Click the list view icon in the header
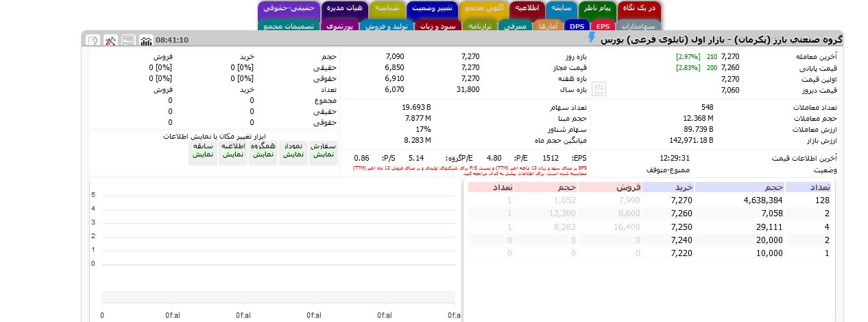The height and width of the screenshot is (322, 868). click(x=128, y=41)
